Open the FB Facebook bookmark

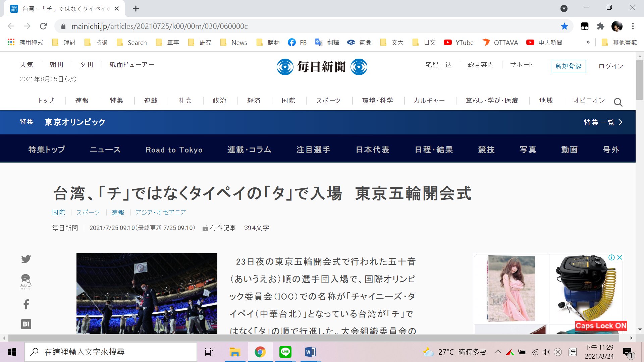point(297,43)
